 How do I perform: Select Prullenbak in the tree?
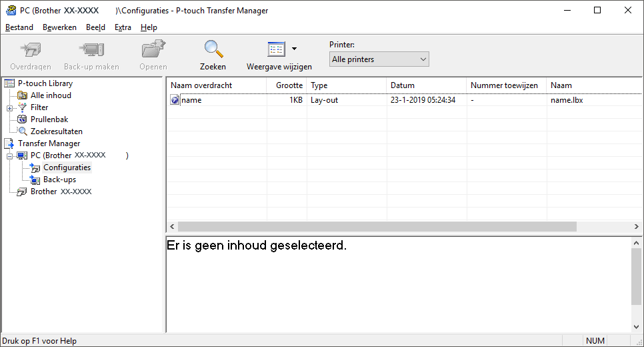click(x=49, y=119)
